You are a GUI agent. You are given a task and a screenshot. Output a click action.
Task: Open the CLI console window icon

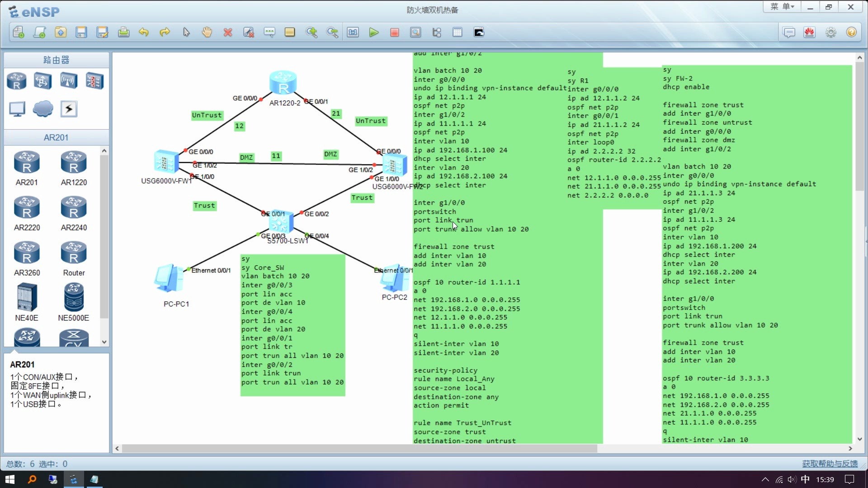pyautogui.click(x=479, y=32)
